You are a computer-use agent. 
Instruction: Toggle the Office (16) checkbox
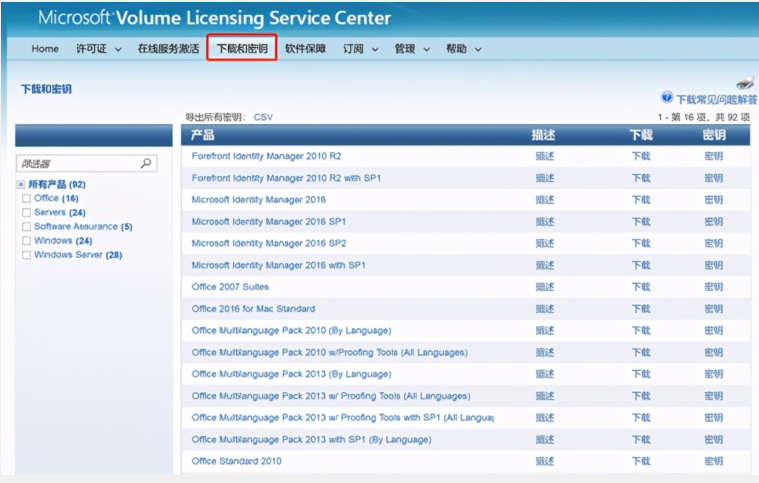click(x=26, y=199)
